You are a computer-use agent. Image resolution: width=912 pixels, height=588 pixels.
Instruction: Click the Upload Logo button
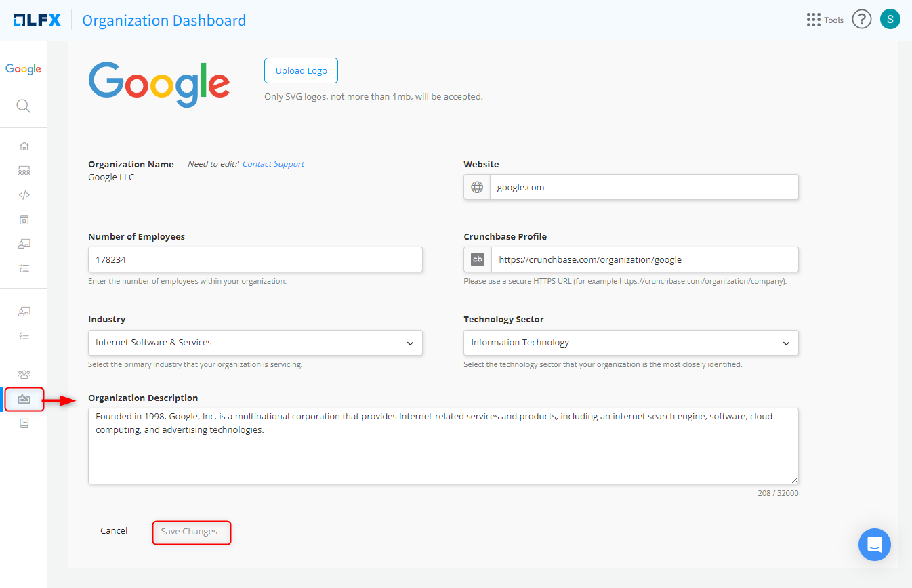tap(301, 70)
